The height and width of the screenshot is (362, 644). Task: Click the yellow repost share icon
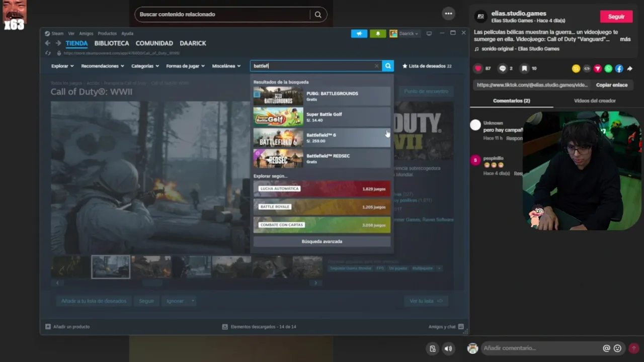click(576, 68)
